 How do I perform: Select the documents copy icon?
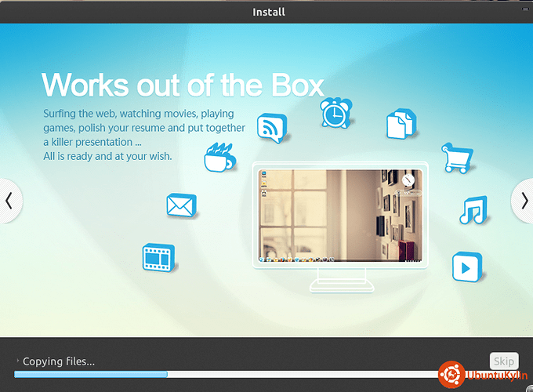401,125
